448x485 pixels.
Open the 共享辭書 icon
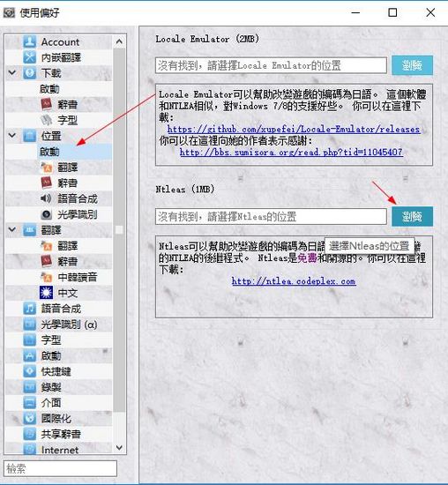click(x=30, y=434)
